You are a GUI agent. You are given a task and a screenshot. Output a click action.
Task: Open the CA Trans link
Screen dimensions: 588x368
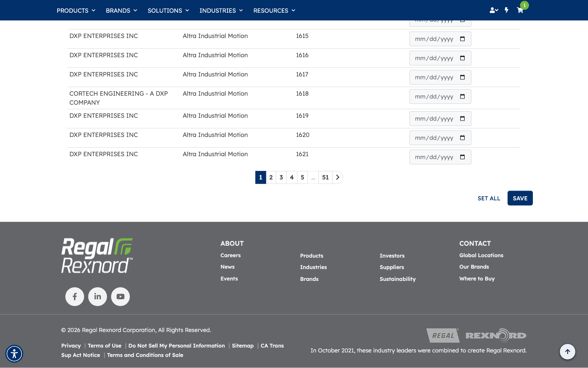(x=272, y=346)
